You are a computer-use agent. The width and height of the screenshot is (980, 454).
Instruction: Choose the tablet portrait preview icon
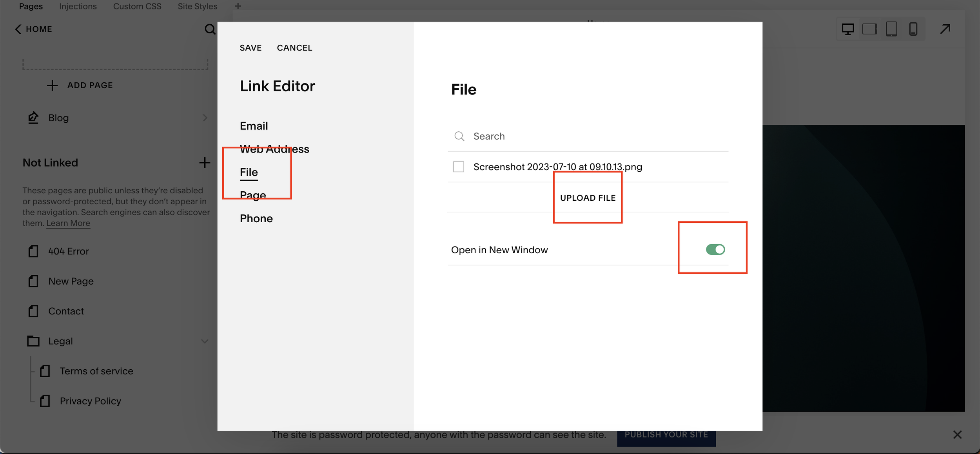[x=891, y=29]
